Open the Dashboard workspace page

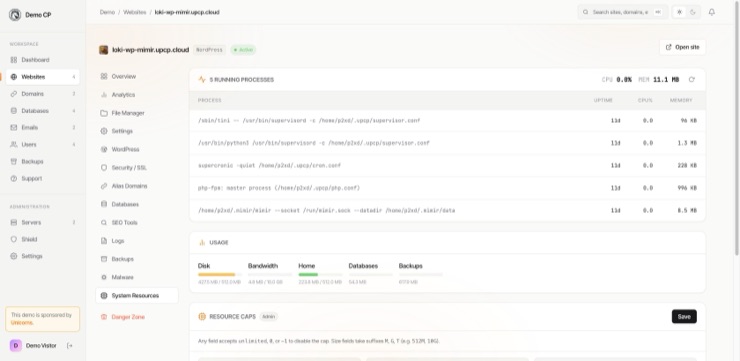(x=42, y=60)
